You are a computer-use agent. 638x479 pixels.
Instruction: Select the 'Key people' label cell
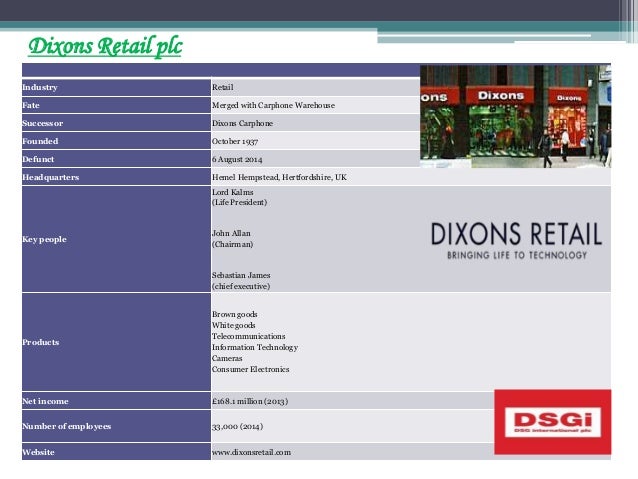116,239
